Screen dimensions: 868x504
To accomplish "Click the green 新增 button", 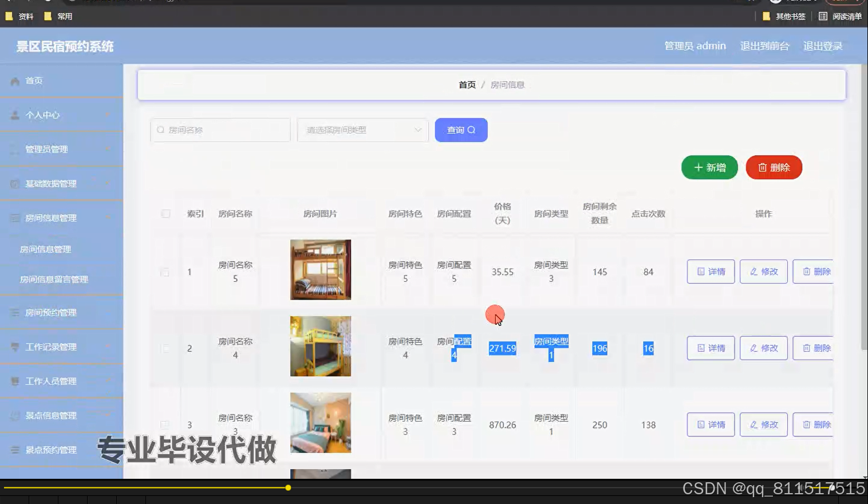I will pyautogui.click(x=709, y=167).
